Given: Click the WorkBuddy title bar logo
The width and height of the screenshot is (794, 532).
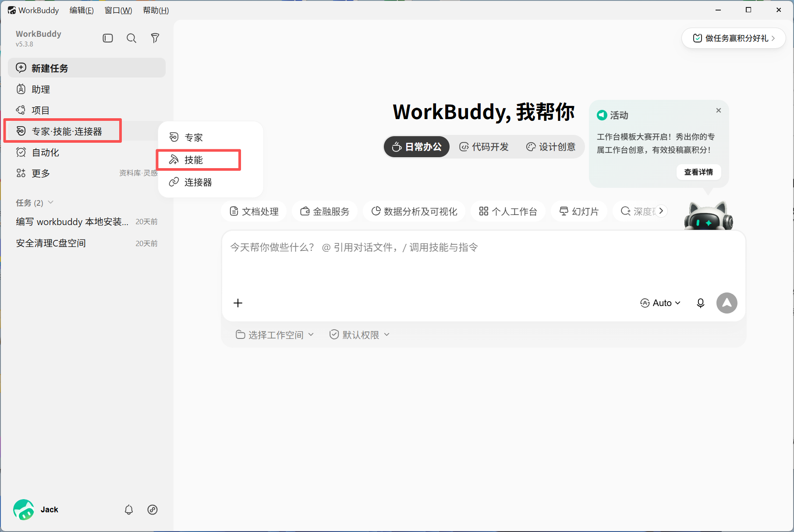Looking at the screenshot, I should tap(12, 10).
